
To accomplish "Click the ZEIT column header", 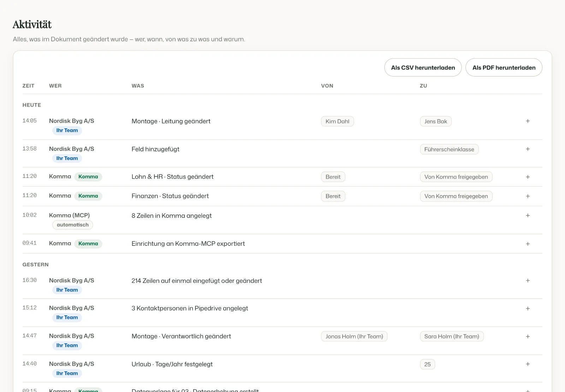I will tap(28, 86).
